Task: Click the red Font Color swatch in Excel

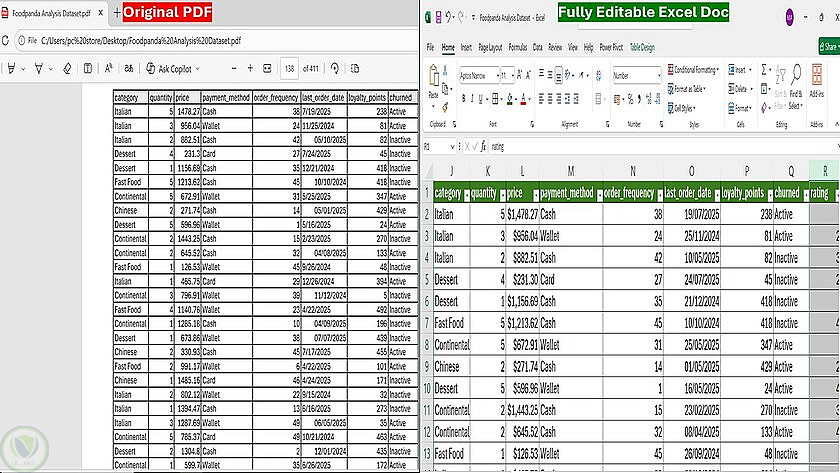Action: click(523, 99)
